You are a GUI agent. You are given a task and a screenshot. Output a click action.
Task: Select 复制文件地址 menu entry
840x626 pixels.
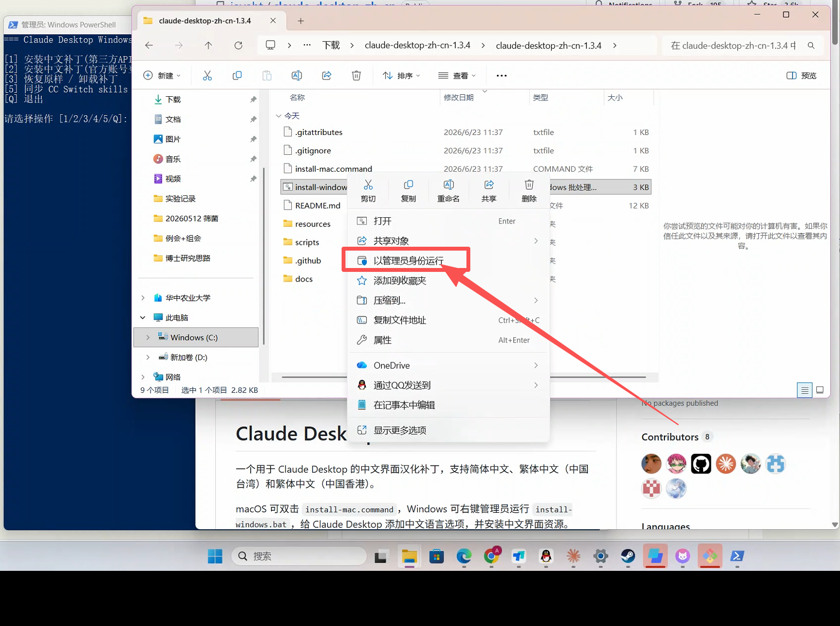(449, 320)
